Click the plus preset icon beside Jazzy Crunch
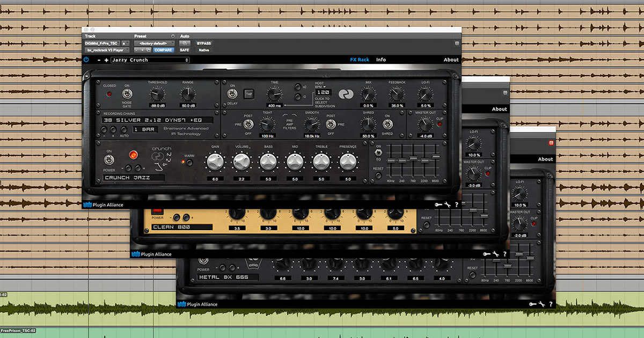The height and width of the screenshot is (338, 644). [x=106, y=60]
